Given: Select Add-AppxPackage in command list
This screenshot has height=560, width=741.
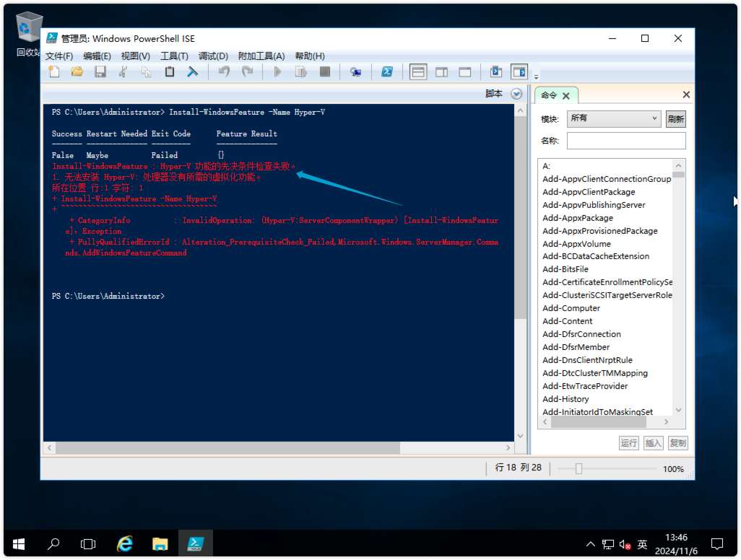Looking at the screenshot, I should [578, 218].
